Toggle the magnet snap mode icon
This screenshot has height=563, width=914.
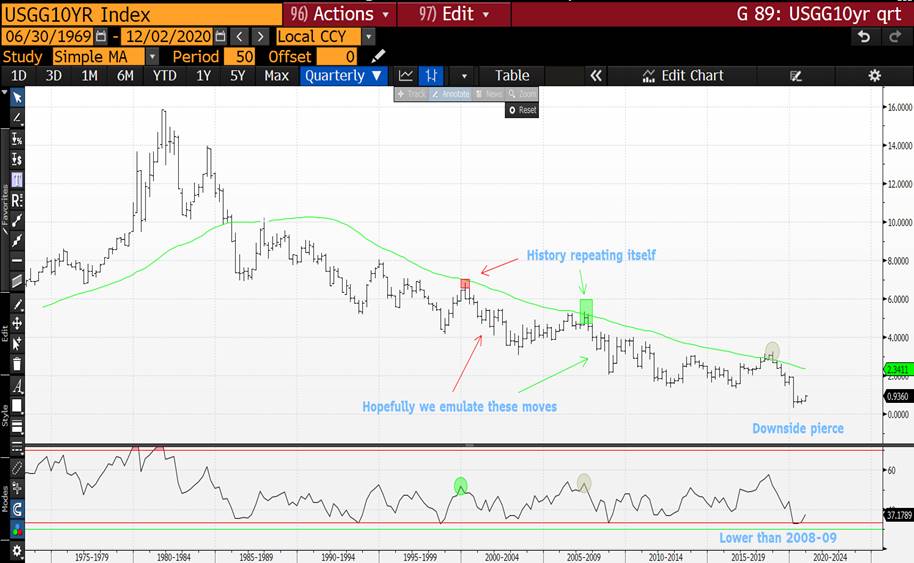(x=17, y=509)
